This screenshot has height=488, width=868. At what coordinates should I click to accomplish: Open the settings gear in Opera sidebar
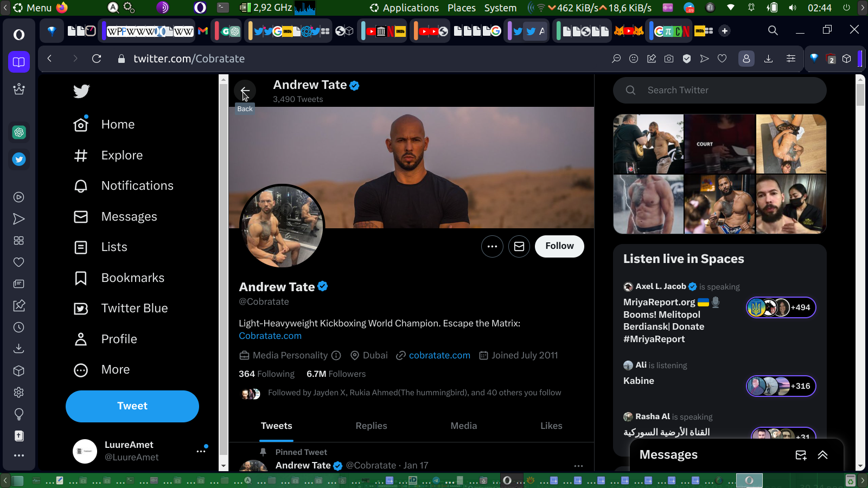[19, 393]
